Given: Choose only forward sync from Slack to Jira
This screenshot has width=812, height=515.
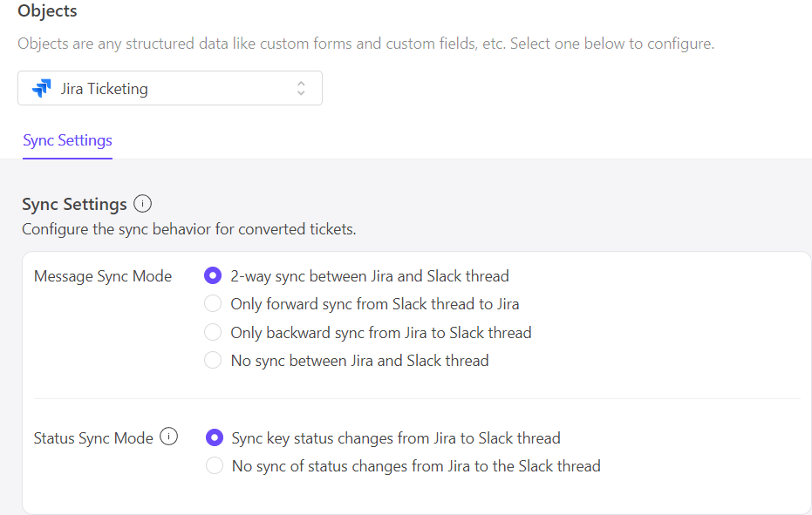Looking at the screenshot, I should [213, 304].
